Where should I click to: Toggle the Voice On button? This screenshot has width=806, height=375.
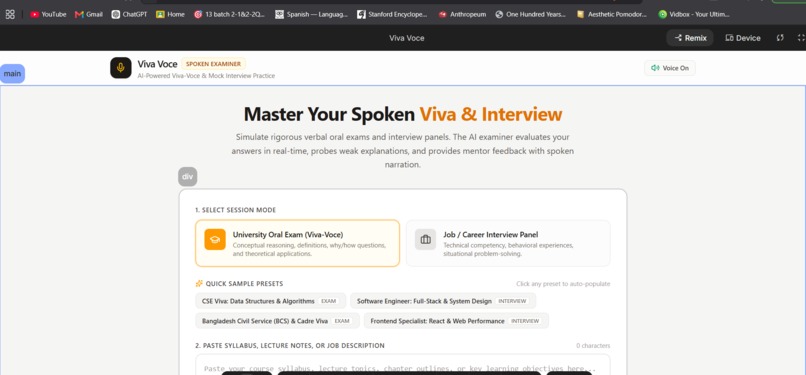[x=670, y=68]
